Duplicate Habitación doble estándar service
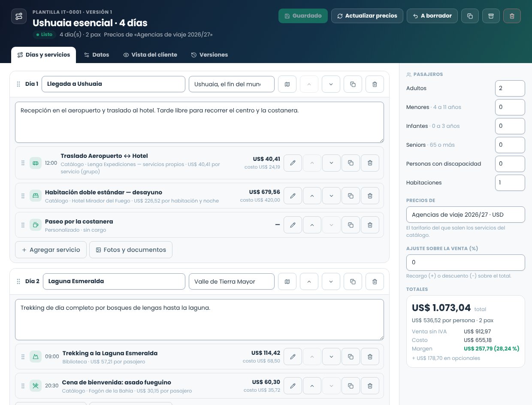532x405 pixels. point(351,196)
